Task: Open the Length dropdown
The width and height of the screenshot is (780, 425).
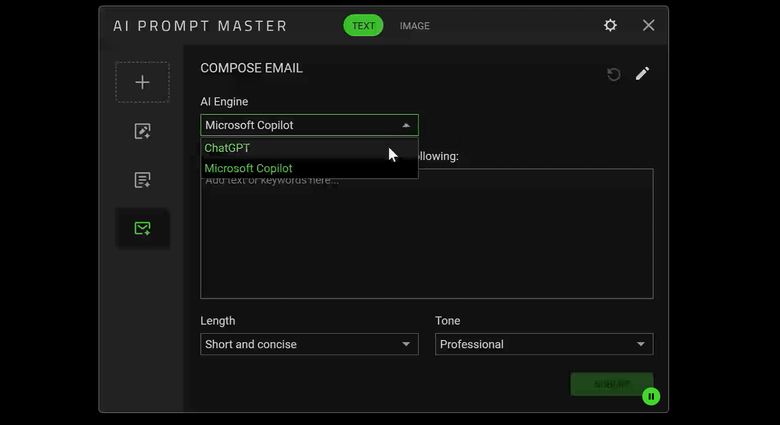Action: [309, 344]
